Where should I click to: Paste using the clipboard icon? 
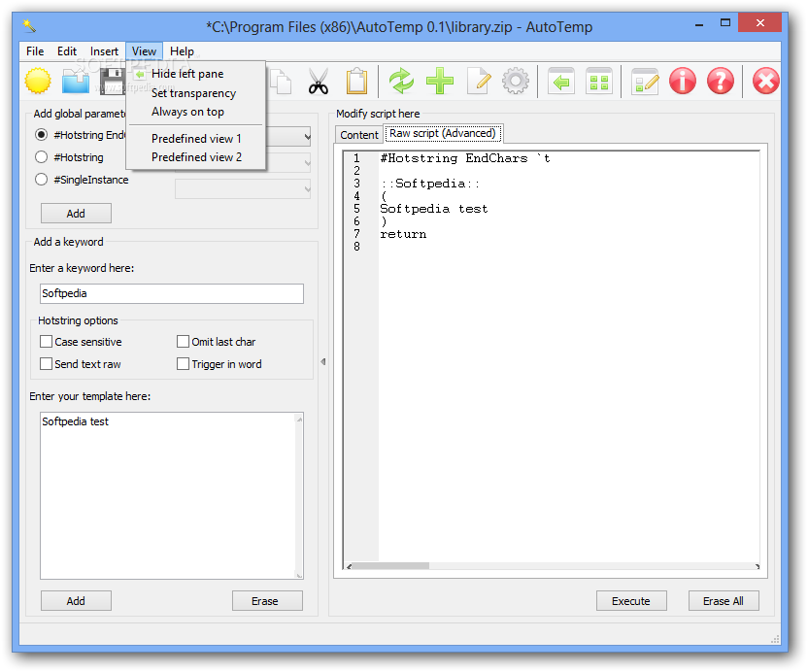(x=356, y=82)
